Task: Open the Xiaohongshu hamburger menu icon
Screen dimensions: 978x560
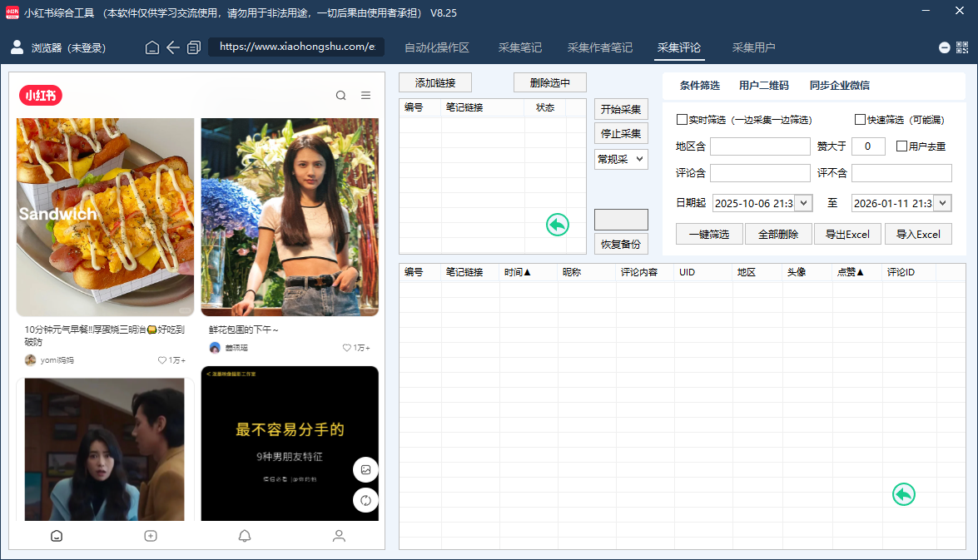Action: click(365, 95)
